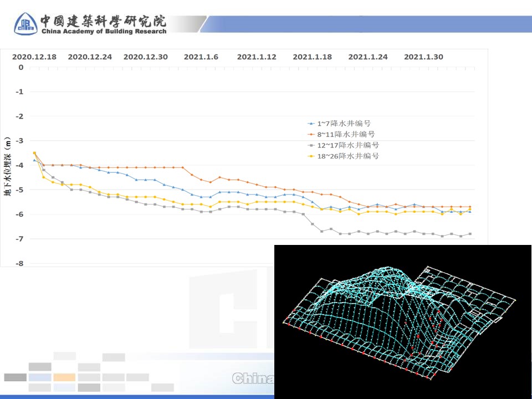The image size is (532, 399).
Task: Select the 8~11降水井编号 legend entry
Action: tap(342, 134)
